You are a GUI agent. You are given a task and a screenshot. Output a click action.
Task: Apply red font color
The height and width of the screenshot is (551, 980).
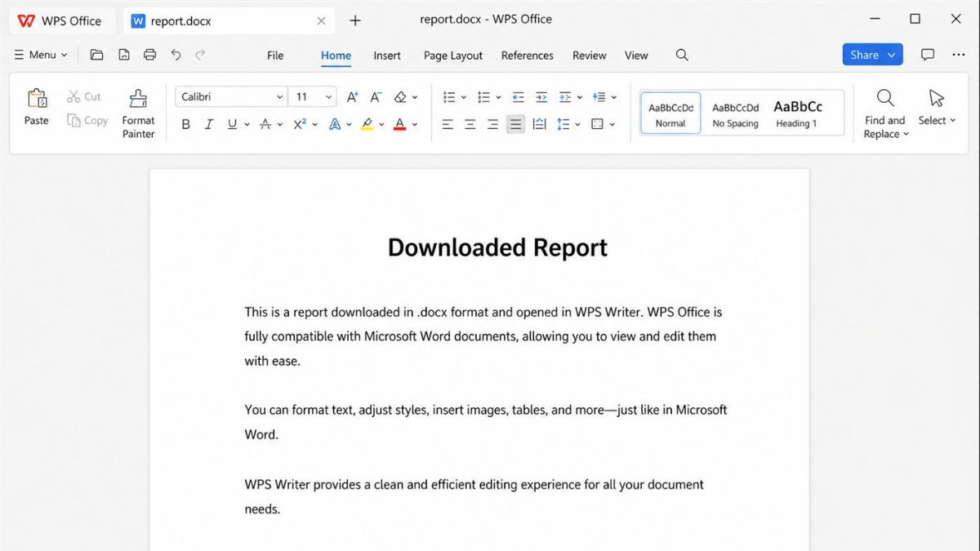coord(399,124)
